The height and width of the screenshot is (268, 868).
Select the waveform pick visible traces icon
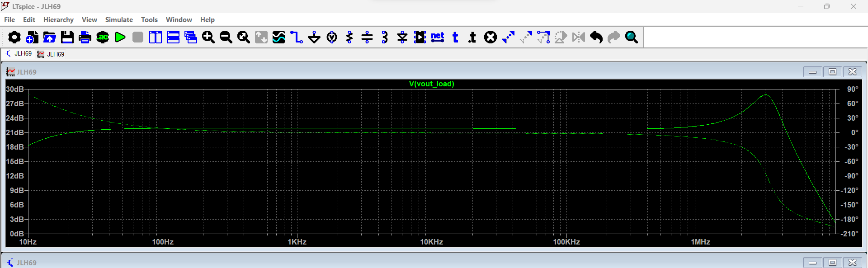pos(279,37)
